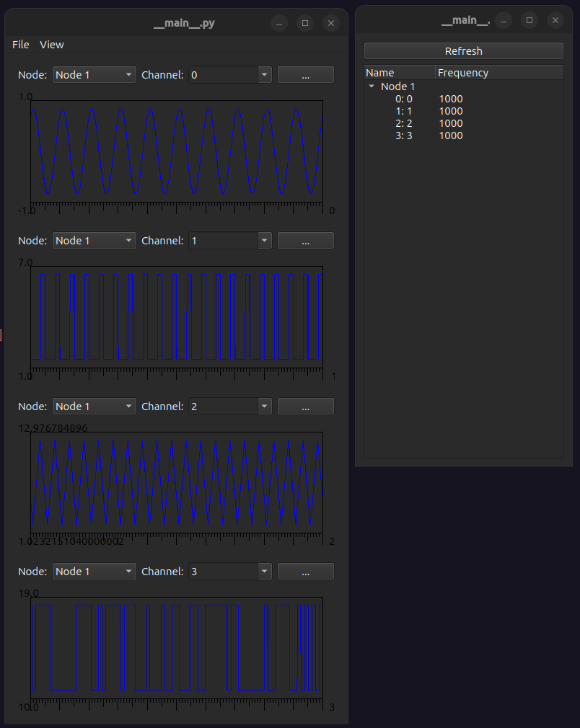Open the Channel dropdown showing 3
580x728 pixels.
point(229,572)
